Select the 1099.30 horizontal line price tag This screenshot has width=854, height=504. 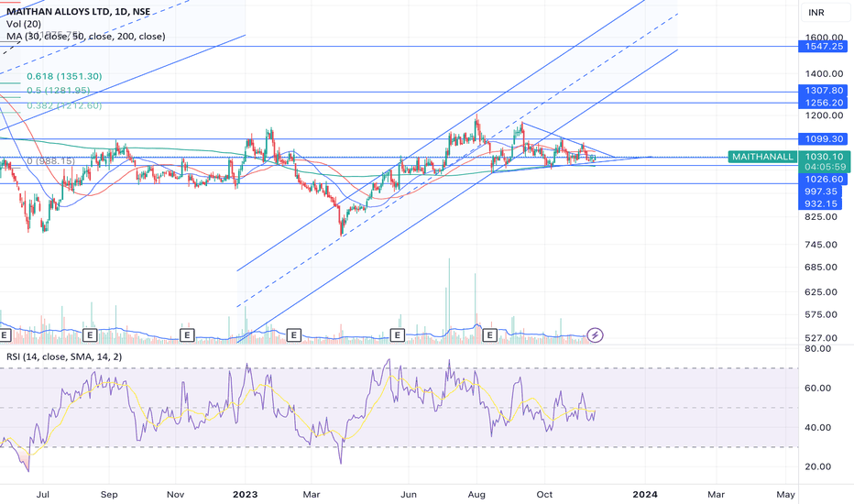click(x=824, y=139)
